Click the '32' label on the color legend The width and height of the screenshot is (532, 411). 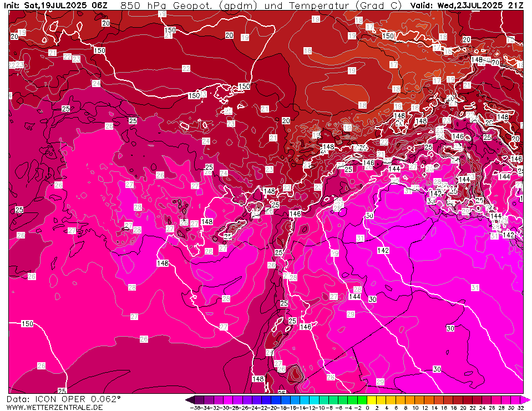tap(521, 408)
